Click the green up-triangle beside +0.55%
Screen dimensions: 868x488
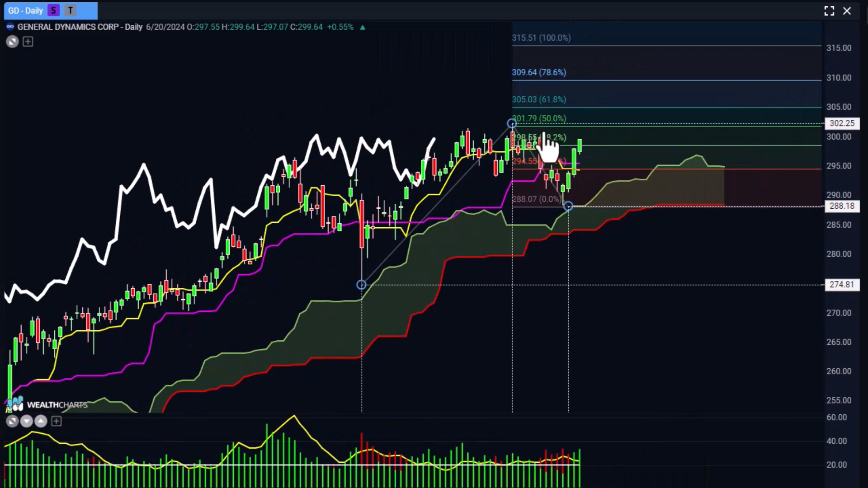click(x=363, y=27)
